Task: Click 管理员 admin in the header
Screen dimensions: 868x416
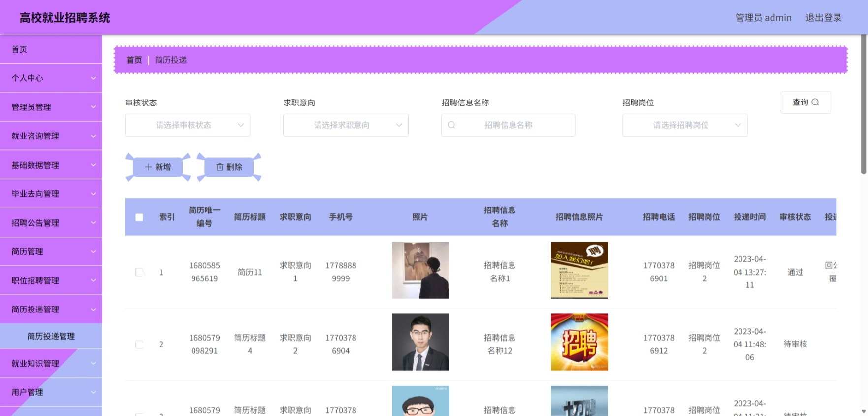Action: point(763,18)
